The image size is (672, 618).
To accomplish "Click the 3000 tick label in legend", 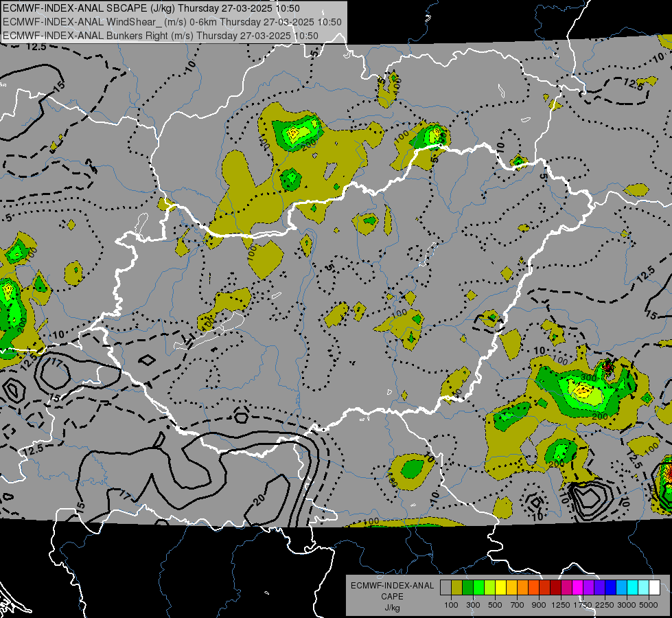I will tap(627, 605).
